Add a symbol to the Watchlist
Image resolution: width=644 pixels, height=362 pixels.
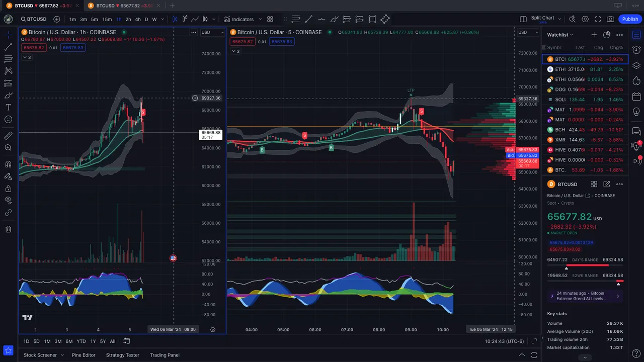coord(594,35)
